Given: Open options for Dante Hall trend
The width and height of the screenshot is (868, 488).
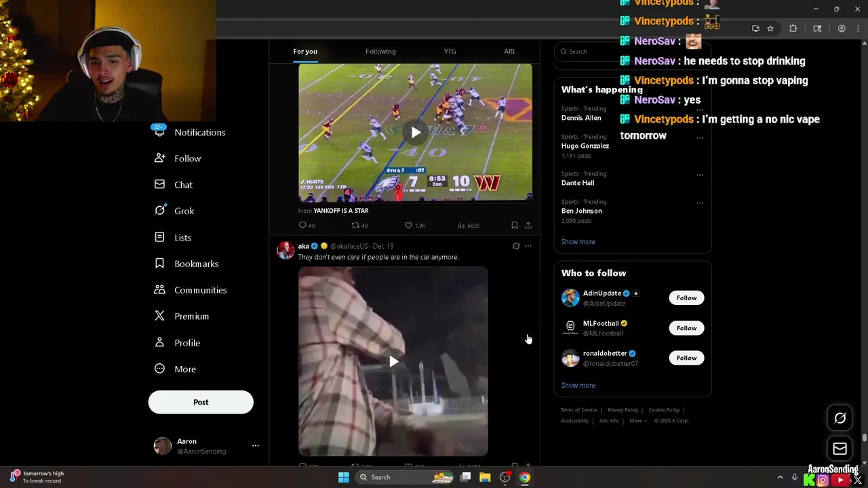Looking at the screenshot, I should [700, 175].
